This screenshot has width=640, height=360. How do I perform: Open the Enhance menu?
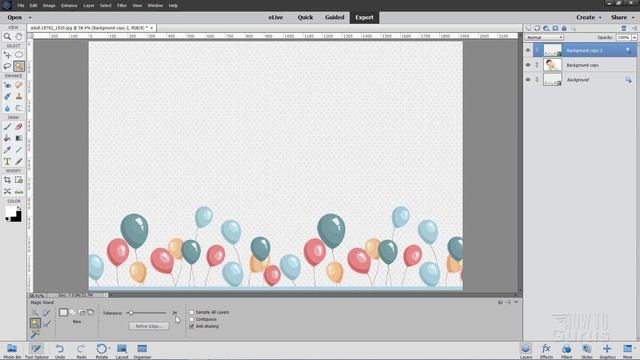[x=69, y=5]
